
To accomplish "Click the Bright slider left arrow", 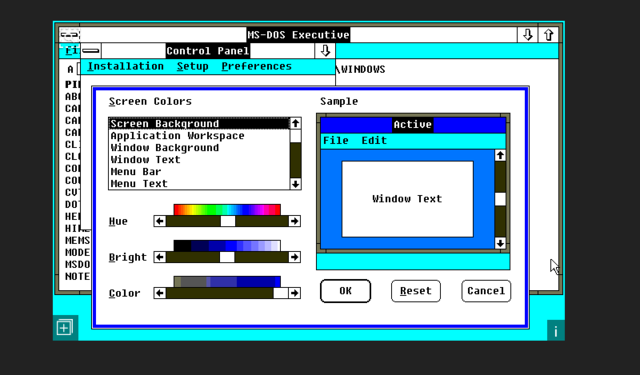I will tap(160, 257).
